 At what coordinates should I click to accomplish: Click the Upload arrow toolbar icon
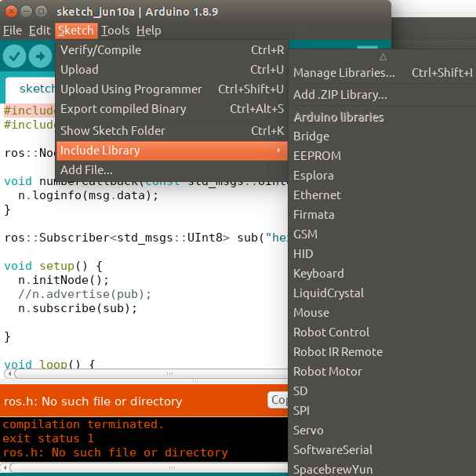[x=40, y=56]
